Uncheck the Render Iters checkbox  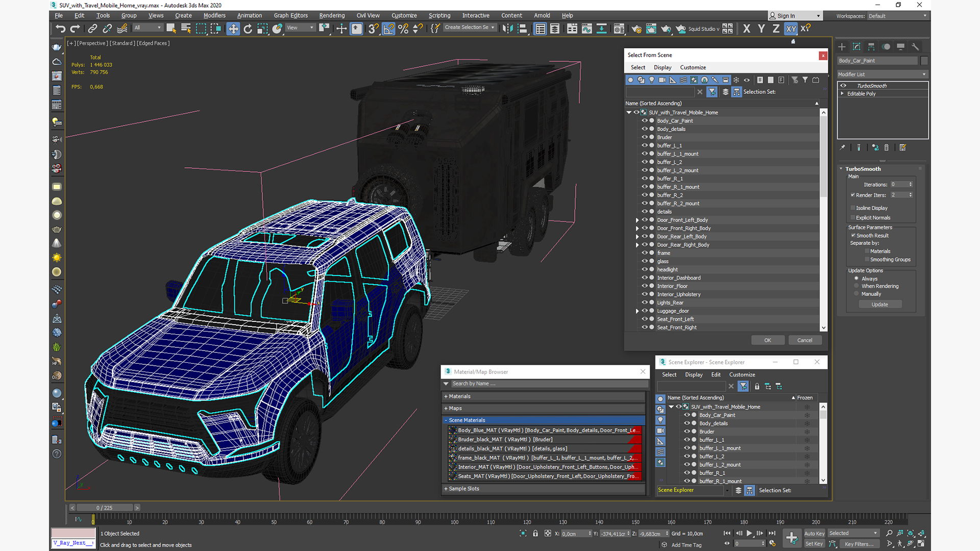pyautogui.click(x=853, y=195)
